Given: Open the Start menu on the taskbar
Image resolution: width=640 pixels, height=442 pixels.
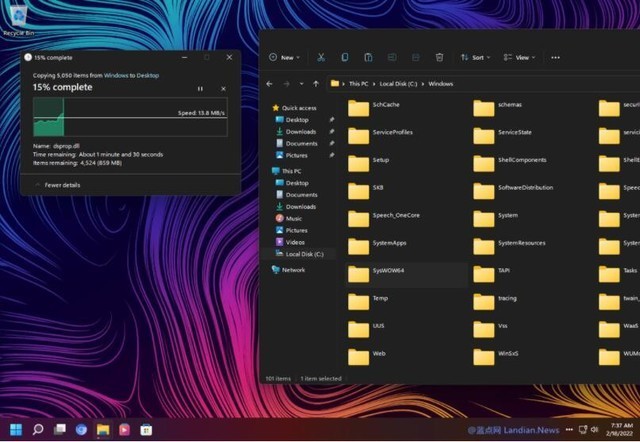Looking at the screenshot, I should 17,429.
